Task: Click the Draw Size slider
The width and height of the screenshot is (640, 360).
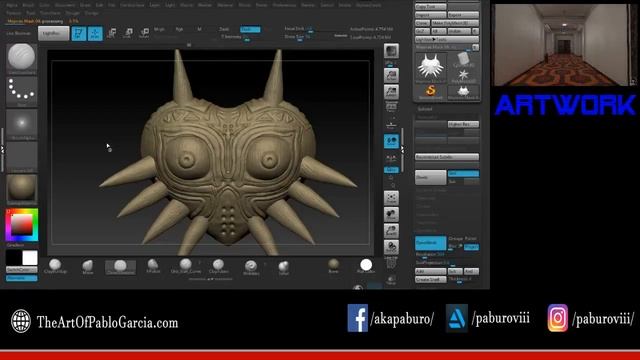Action: tap(316, 37)
